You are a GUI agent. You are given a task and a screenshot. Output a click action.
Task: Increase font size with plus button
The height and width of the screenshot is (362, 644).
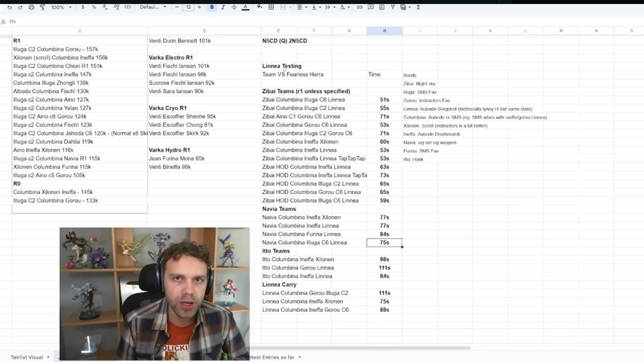click(x=199, y=7)
